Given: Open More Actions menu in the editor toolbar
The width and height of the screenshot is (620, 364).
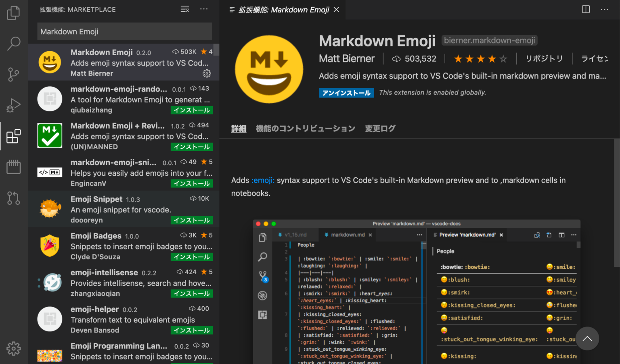Looking at the screenshot, I should click(604, 9).
